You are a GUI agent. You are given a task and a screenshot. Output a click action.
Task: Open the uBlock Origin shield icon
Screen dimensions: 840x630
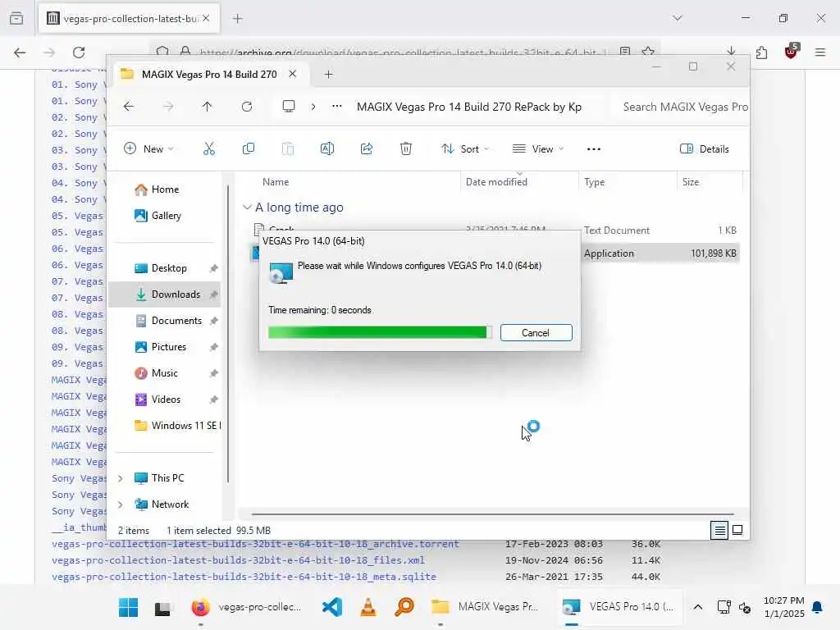(792, 52)
